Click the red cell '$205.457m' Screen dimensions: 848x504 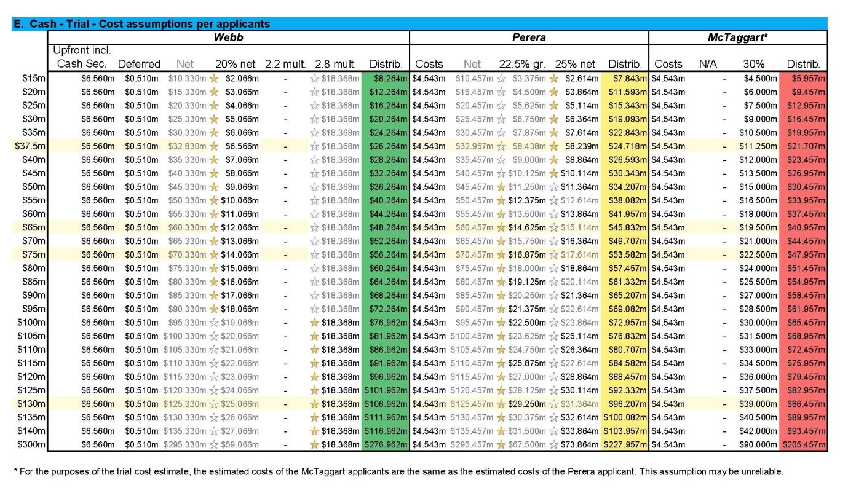pyautogui.click(x=803, y=445)
